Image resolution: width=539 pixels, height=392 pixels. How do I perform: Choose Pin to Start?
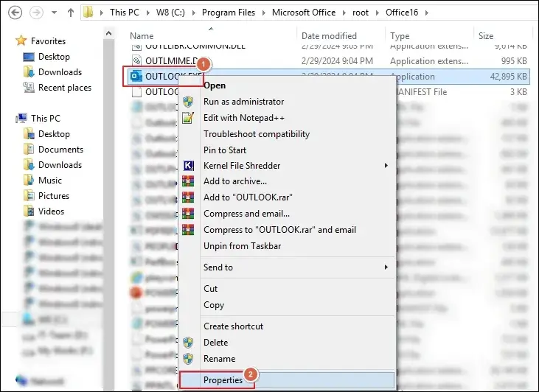click(x=288, y=150)
